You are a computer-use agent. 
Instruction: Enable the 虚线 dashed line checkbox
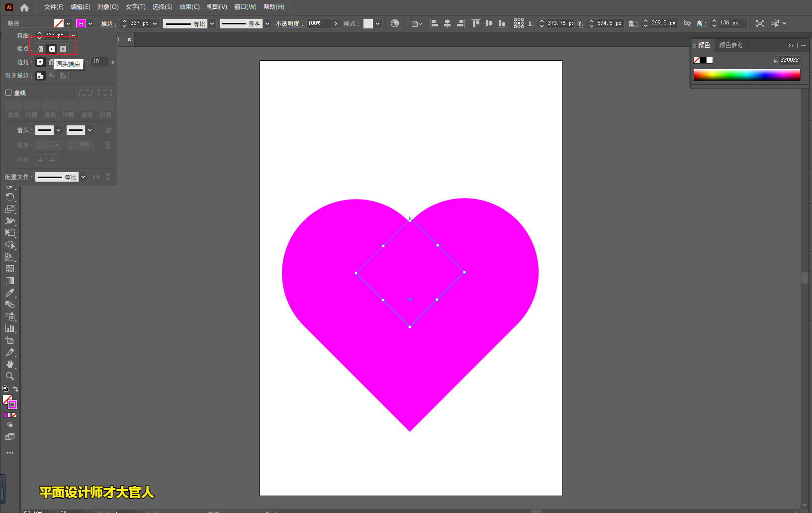[x=8, y=93]
